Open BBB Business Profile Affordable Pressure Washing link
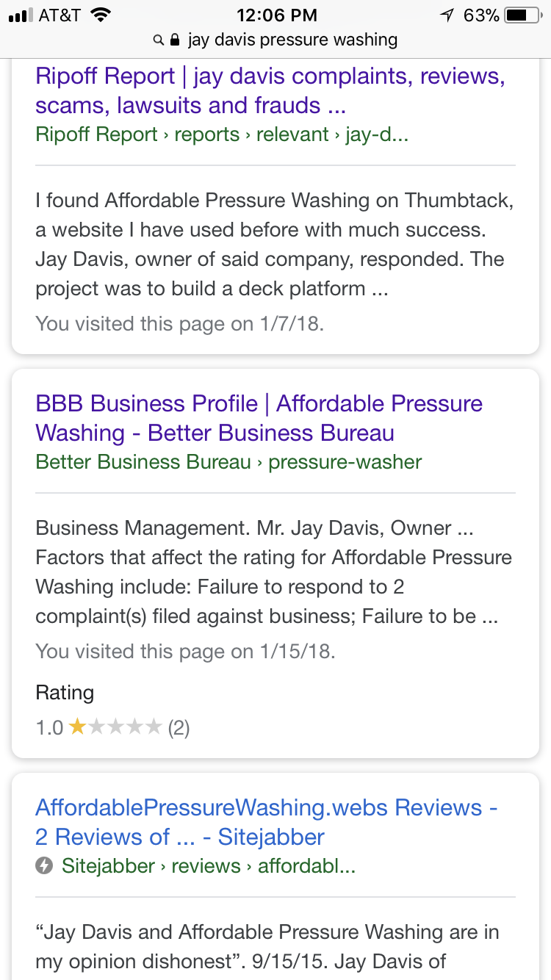The width and height of the screenshot is (551, 980). [259, 418]
